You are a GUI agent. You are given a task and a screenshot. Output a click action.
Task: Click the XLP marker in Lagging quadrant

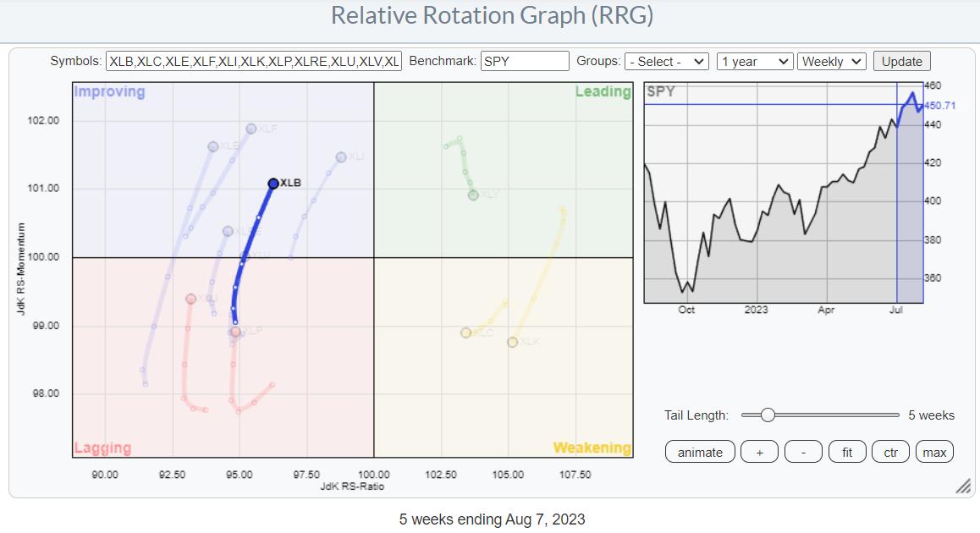(x=235, y=332)
